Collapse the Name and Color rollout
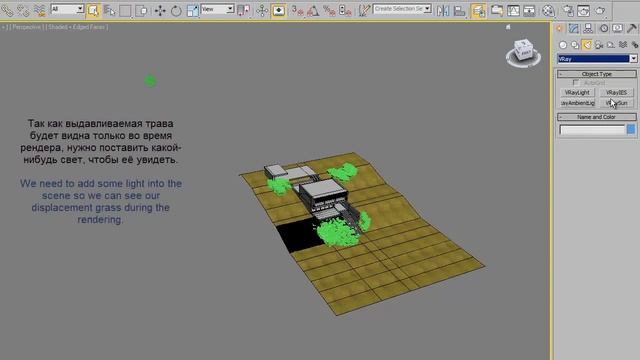Image resolution: width=640 pixels, height=360 pixels. (597, 117)
